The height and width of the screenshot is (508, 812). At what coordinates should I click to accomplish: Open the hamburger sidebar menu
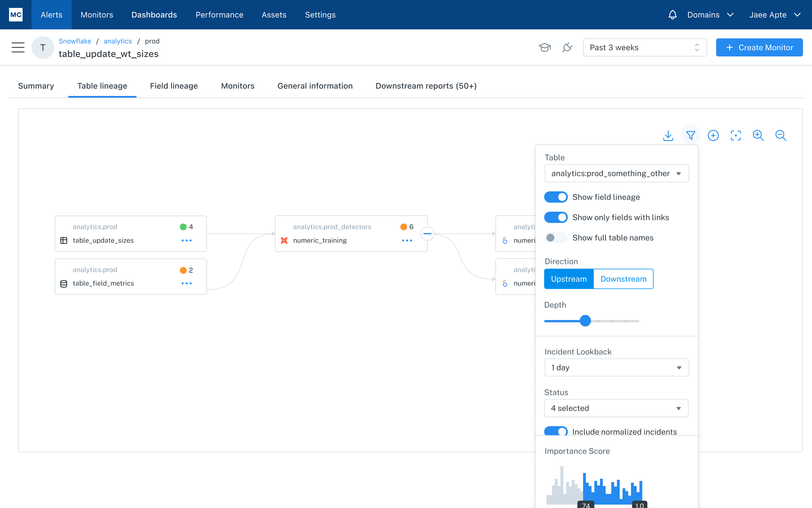18,47
